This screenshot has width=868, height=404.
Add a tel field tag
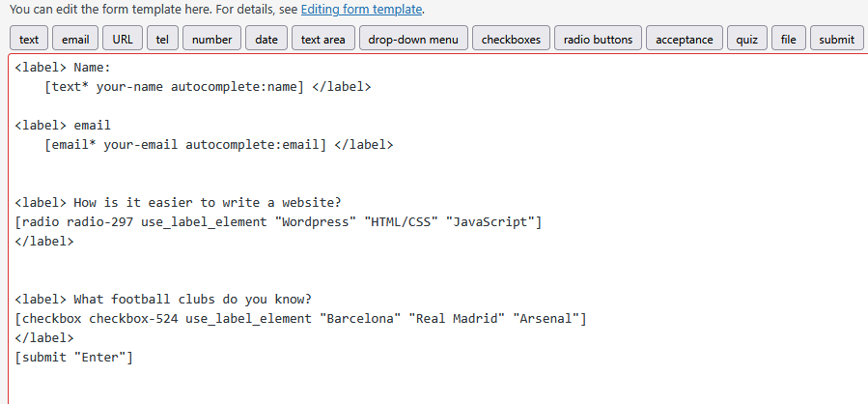pos(162,39)
